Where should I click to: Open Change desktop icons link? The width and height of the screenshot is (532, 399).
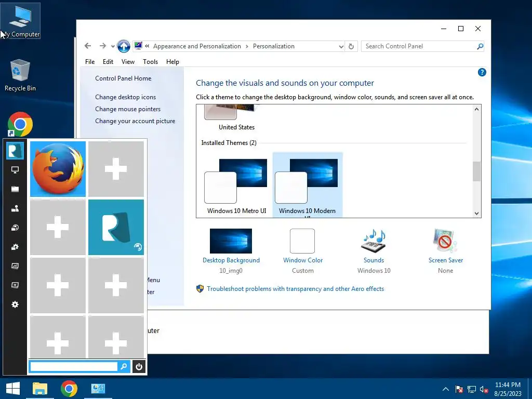point(126,97)
